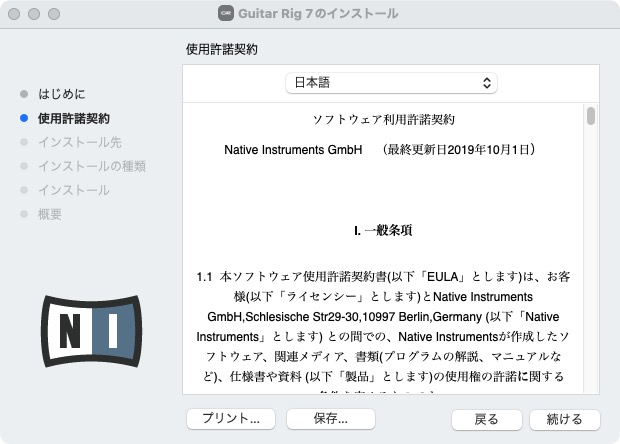The width and height of the screenshot is (620, 444).
Task: Click the I. 一般条項 section heading
Action: click(x=383, y=231)
